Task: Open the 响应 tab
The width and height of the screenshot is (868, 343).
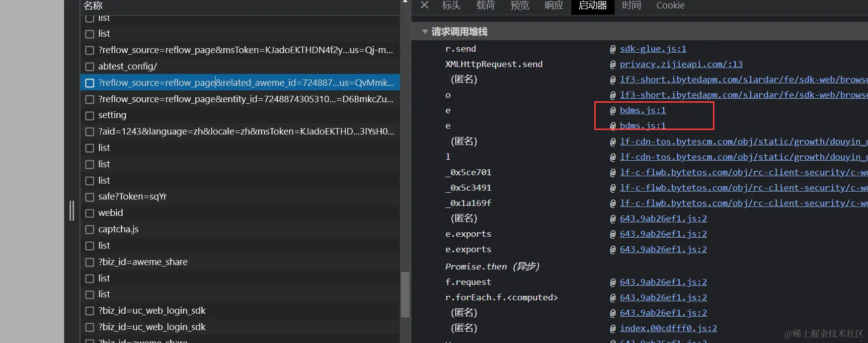Action: 553,5
